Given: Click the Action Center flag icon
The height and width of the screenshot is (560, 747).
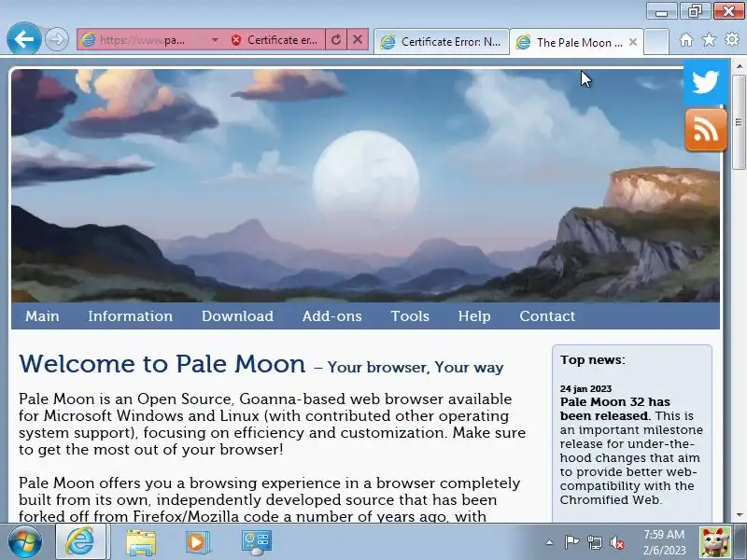Looking at the screenshot, I should pos(571,542).
